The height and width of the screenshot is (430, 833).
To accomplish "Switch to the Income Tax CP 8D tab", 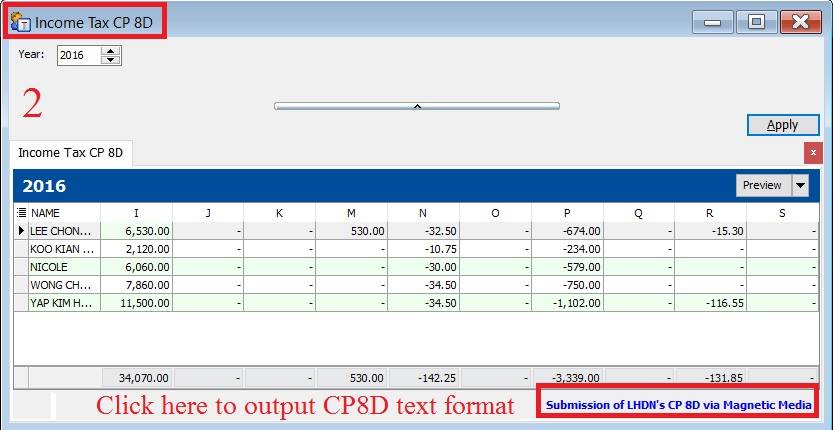I will pyautogui.click(x=71, y=153).
